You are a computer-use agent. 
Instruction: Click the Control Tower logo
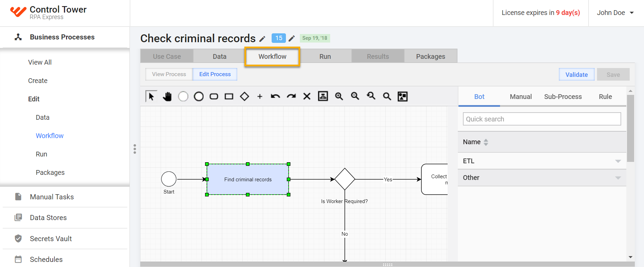pyautogui.click(x=18, y=12)
